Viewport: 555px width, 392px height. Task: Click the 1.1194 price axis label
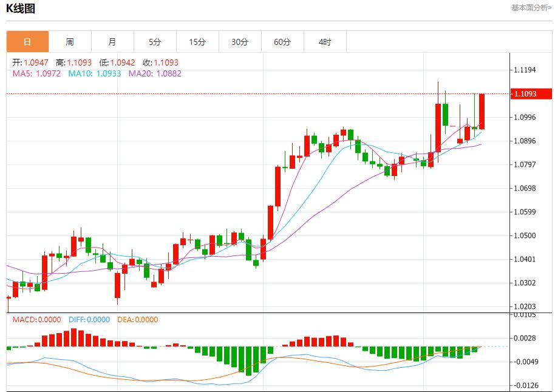(524, 70)
